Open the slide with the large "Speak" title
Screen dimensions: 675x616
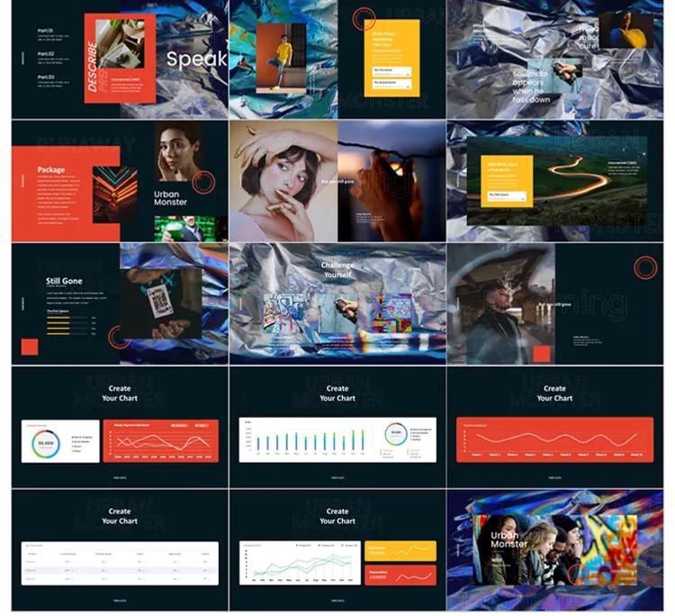click(x=120, y=59)
